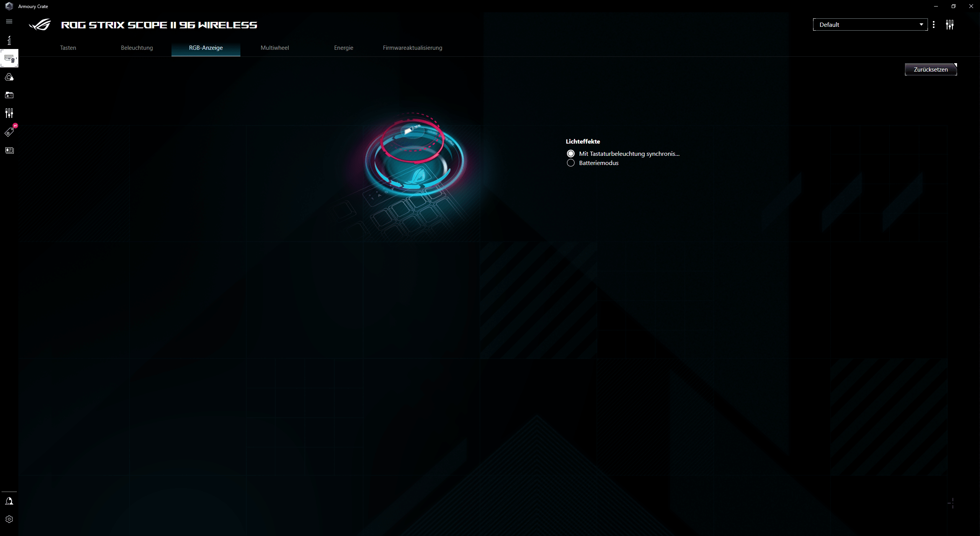Select Mit Tastaturbeleuchtung synchronisieren radio option
The width and height of the screenshot is (980, 536).
click(x=571, y=154)
